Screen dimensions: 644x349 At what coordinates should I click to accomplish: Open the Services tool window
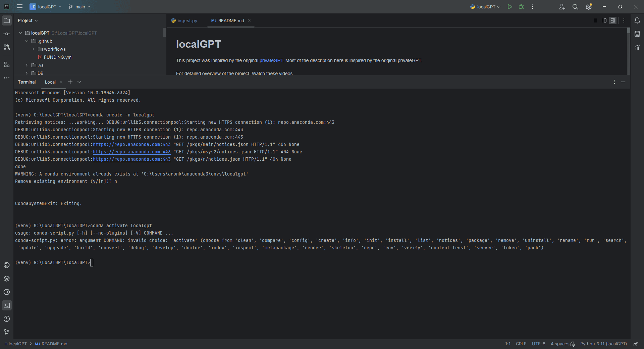click(7, 292)
